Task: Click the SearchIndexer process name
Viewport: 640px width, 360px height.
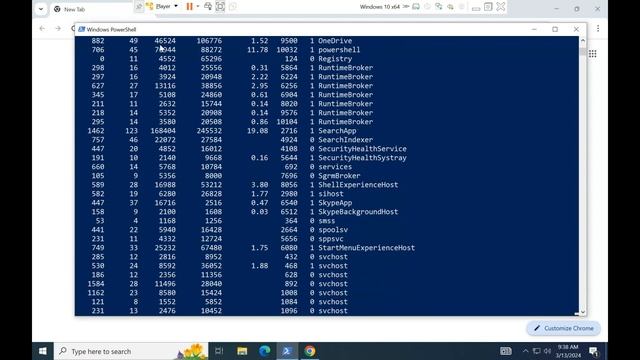Action: [345, 140]
